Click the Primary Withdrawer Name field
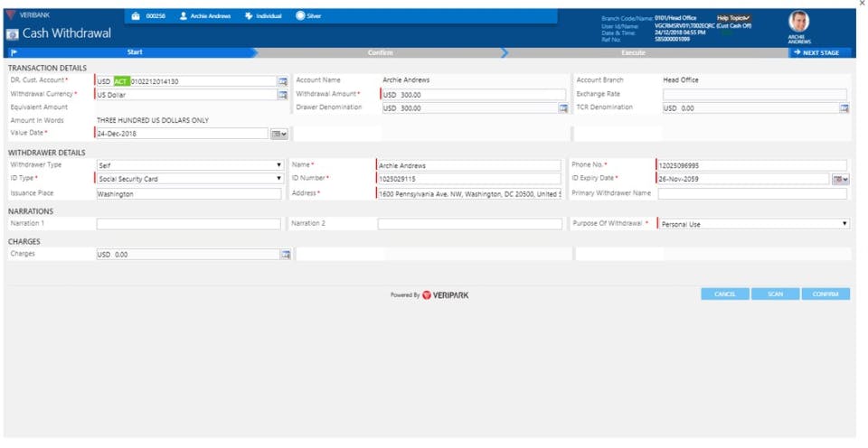Image resolution: width=868 pixels, height=448 pixels. click(752, 193)
